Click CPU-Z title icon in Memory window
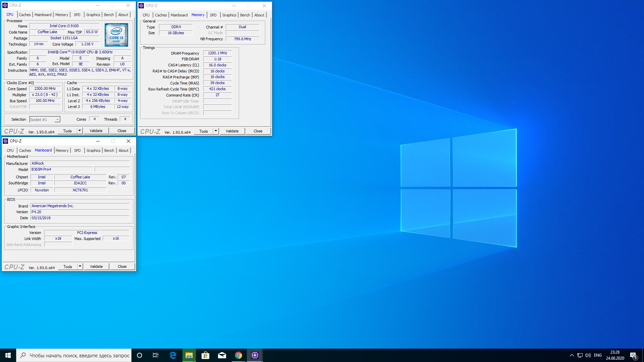This screenshot has width=644, height=362. pos(141,6)
